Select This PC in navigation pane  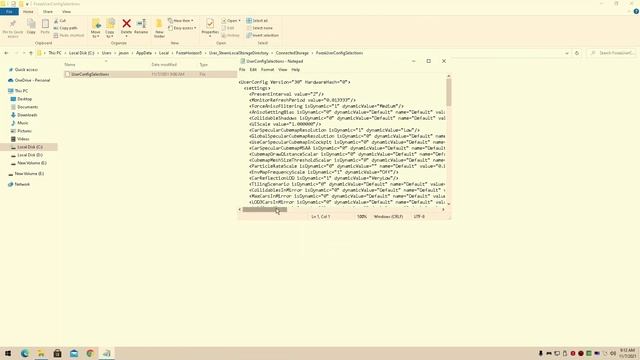coord(21,91)
